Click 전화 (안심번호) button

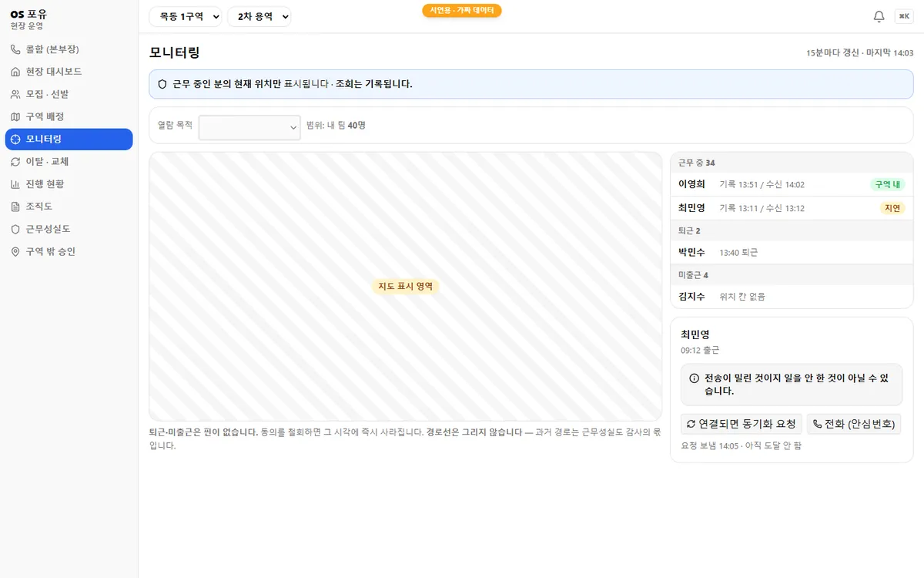click(x=854, y=424)
